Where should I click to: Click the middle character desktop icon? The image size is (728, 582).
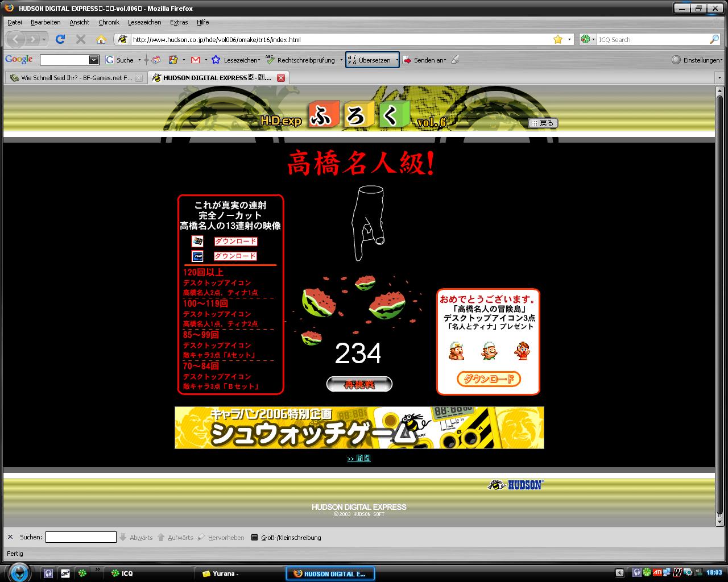pyautogui.click(x=489, y=351)
